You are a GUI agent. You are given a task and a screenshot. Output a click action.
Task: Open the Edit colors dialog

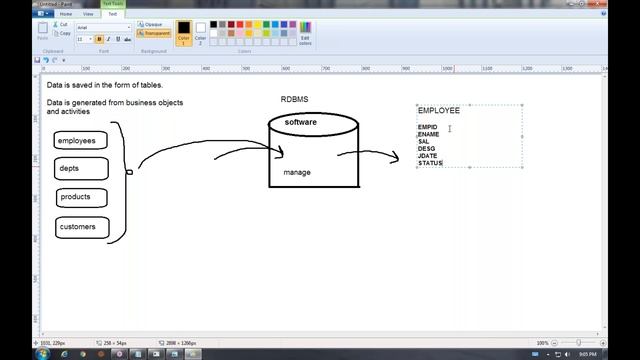(305, 33)
